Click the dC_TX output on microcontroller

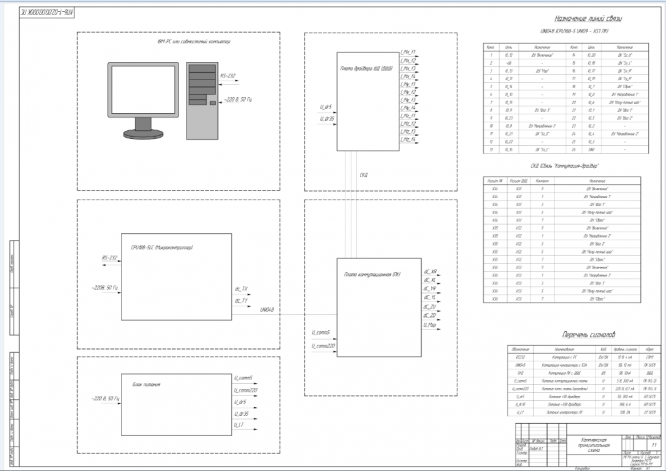(x=242, y=290)
